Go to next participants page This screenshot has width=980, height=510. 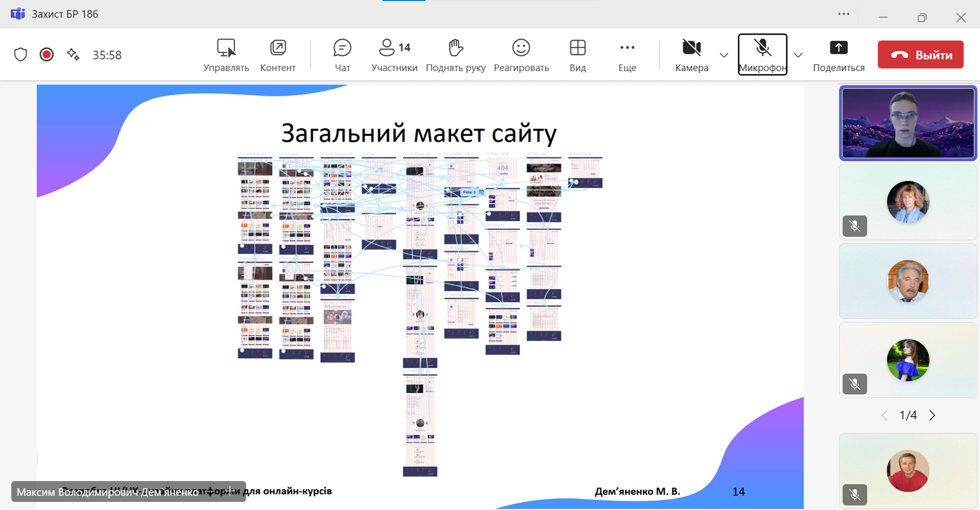(932, 415)
